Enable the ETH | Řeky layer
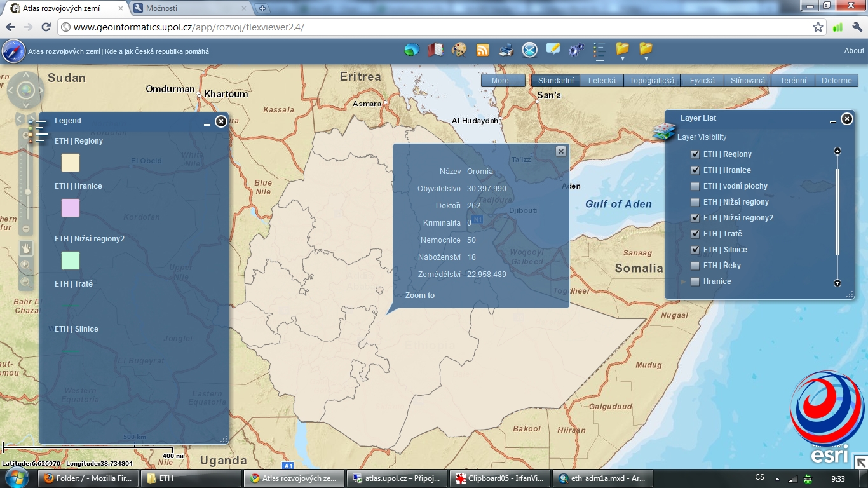The height and width of the screenshot is (488, 868). [695, 266]
